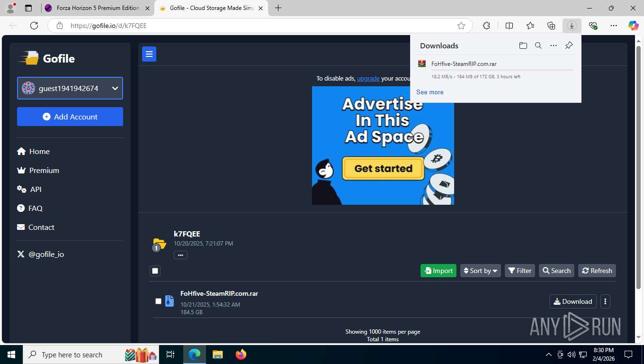Click the download progress bar
This screenshot has height=364, width=644.
[x=502, y=70]
